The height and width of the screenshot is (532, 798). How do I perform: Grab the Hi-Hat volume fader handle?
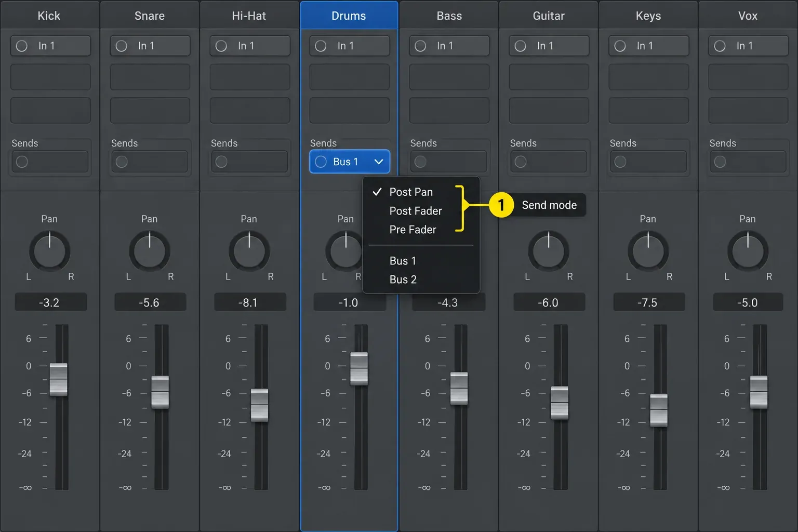point(260,405)
